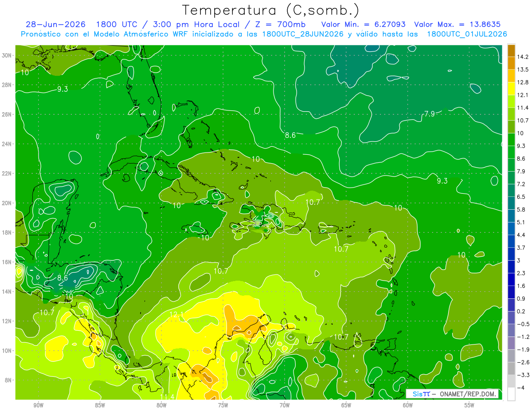This screenshot has height=411, width=532.
Task: Select the '28-Jun-2026' date text
Action: [55, 24]
